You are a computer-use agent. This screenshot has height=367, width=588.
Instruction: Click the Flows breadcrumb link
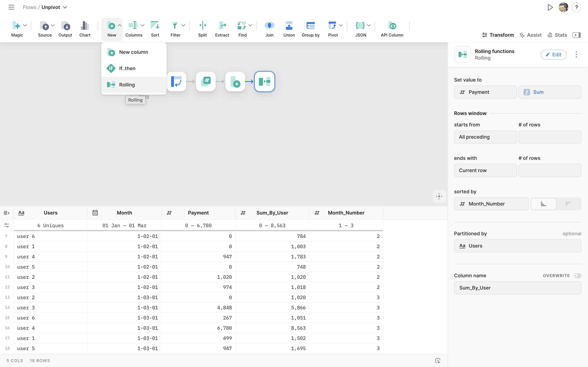[29, 7]
